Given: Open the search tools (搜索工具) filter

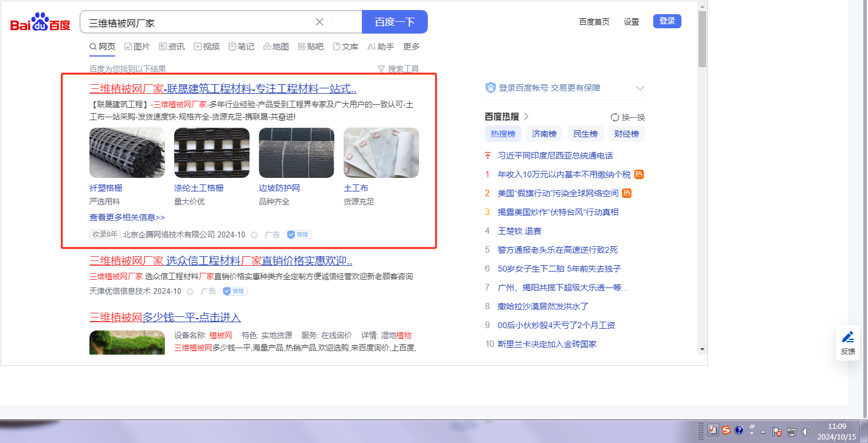Looking at the screenshot, I should point(398,69).
